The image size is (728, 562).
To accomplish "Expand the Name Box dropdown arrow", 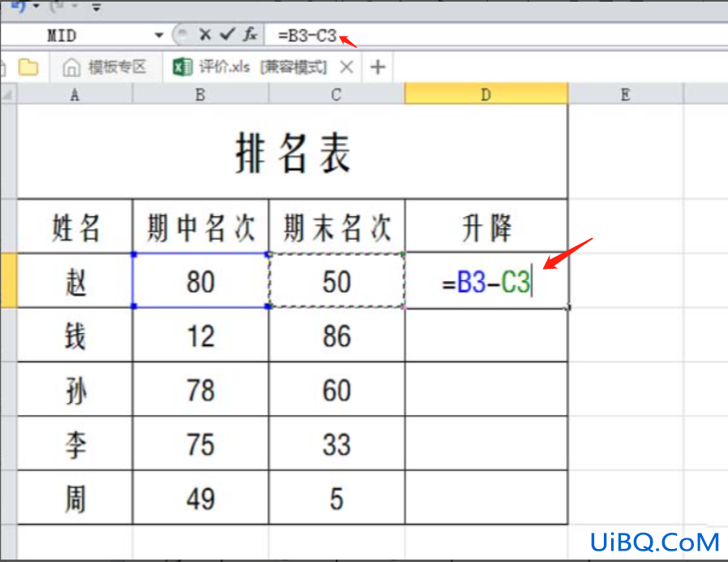I will pos(159,35).
